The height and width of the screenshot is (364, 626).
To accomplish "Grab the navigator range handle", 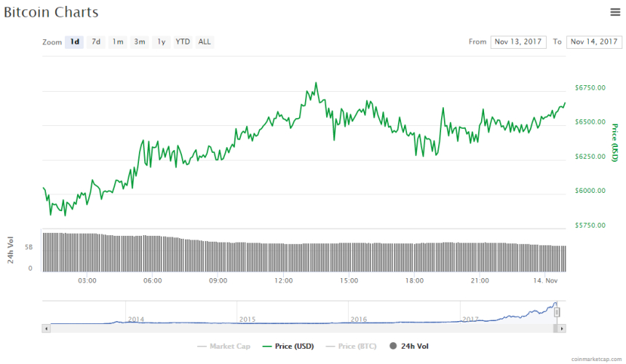I will [x=557, y=312].
